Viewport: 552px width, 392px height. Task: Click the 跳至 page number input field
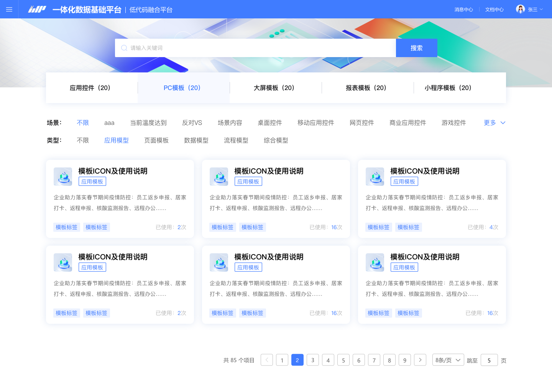tap(489, 360)
